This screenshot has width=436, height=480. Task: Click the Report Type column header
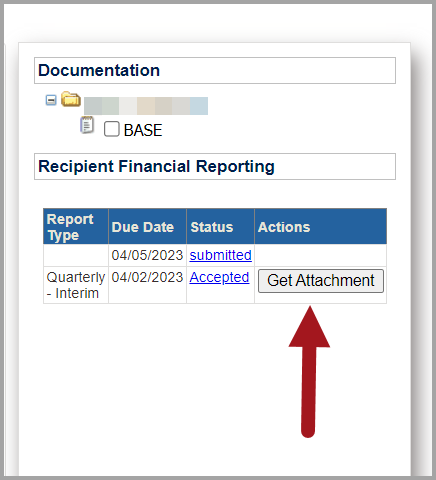coord(76,227)
